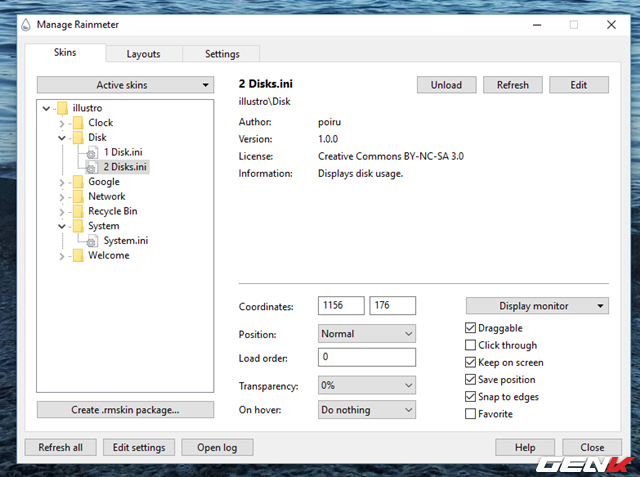Click the Network folder icon
This screenshot has height=477, width=640.
pyautogui.click(x=78, y=197)
